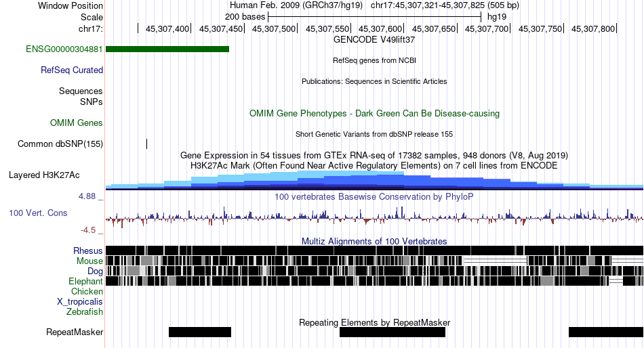Open the Layered H3K27Ac track label

pos(44,175)
